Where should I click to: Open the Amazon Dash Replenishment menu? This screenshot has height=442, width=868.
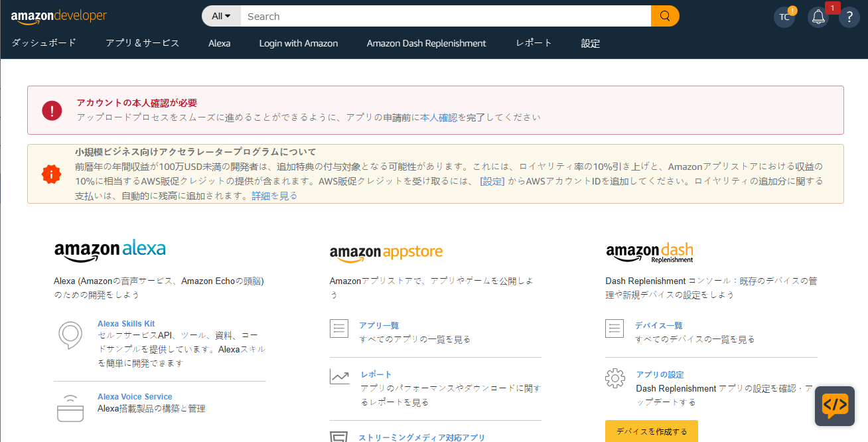(x=427, y=43)
